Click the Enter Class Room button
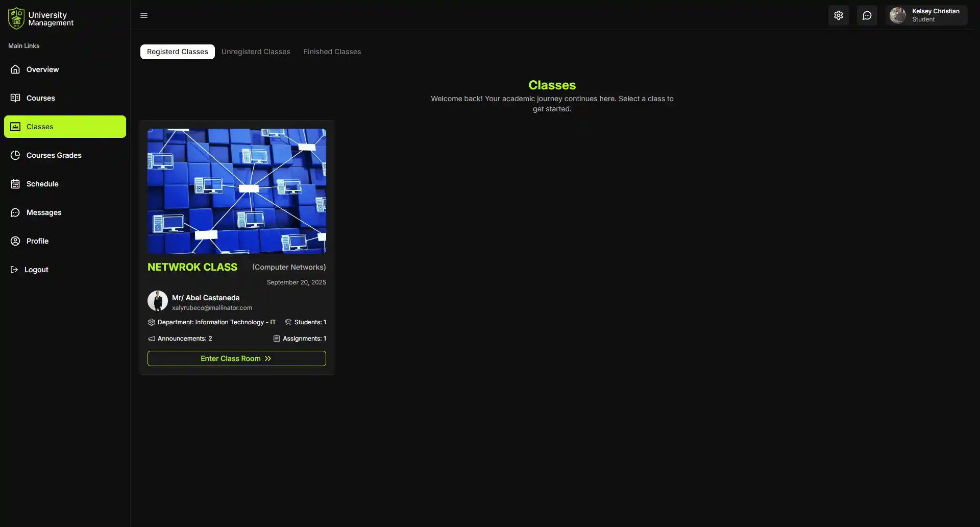The image size is (980, 527). pos(236,358)
